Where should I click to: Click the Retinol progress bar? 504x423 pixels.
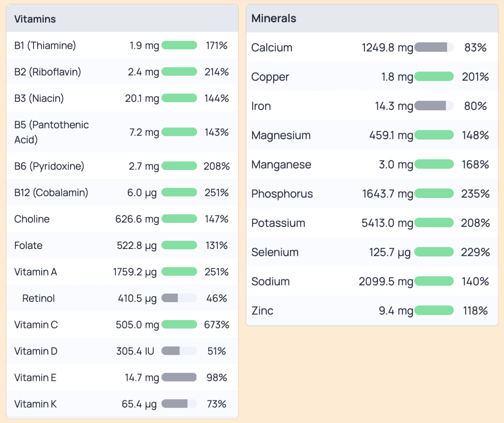pyautogui.click(x=179, y=298)
